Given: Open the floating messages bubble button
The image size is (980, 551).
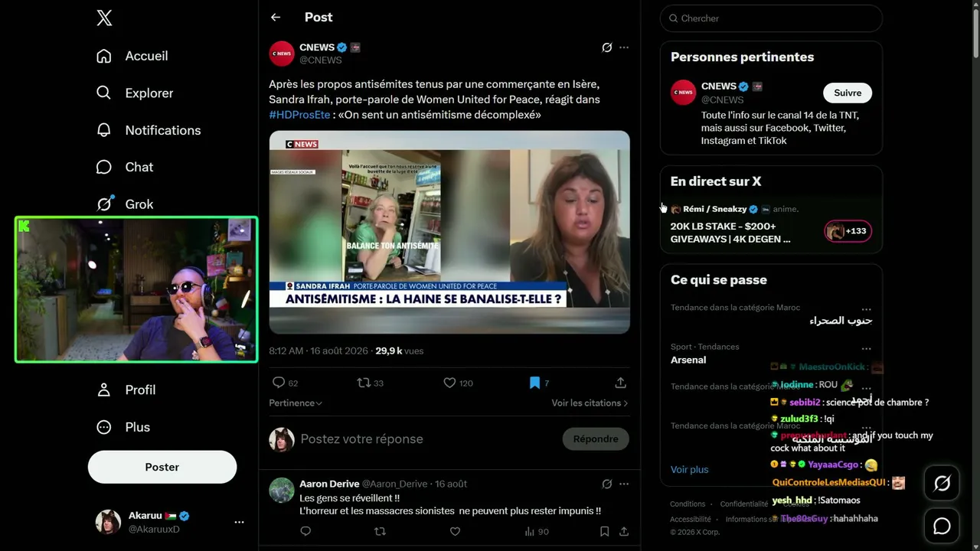Looking at the screenshot, I should [x=942, y=526].
